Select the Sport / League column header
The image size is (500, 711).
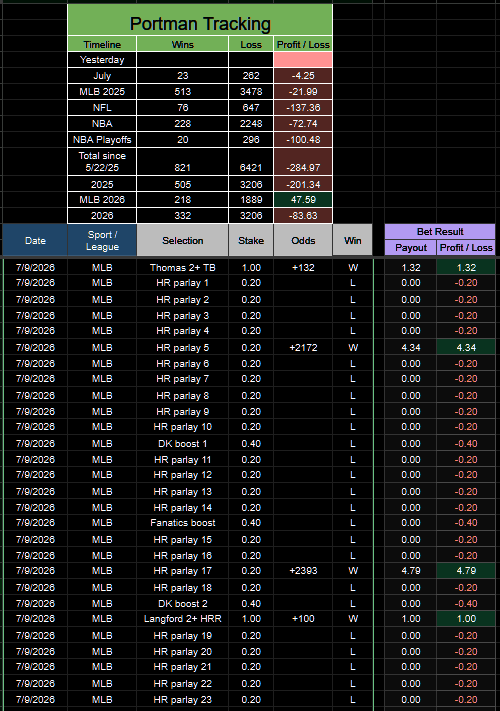[x=102, y=240]
